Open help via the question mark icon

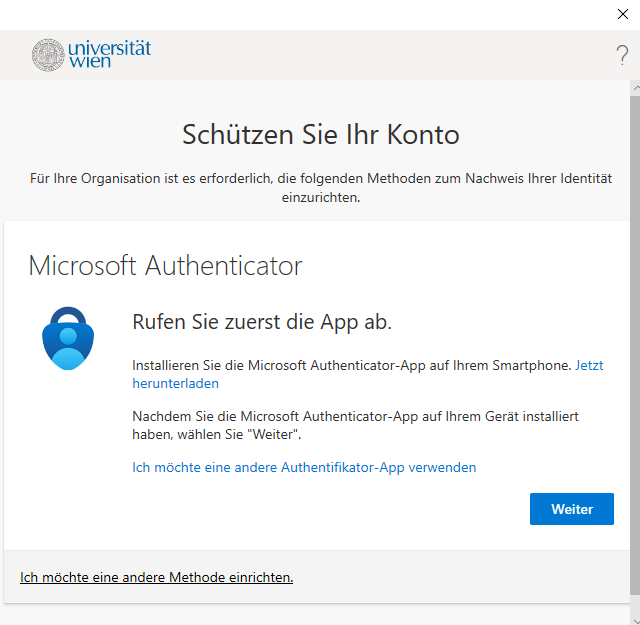[x=621, y=56]
